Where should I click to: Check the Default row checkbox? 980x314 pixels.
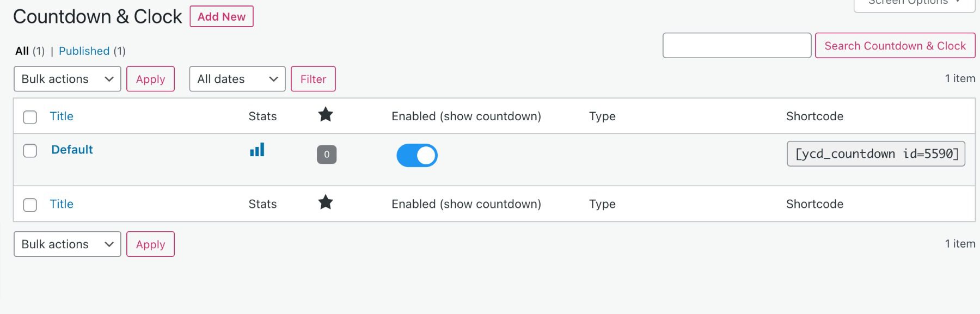click(x=30, y=151)
